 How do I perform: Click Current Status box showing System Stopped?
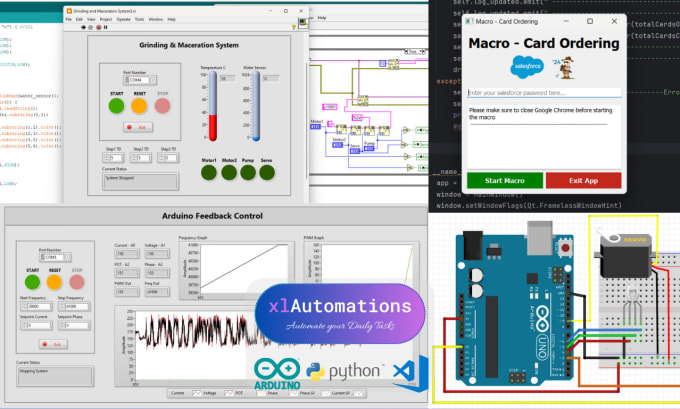click(x=140, y=181)
